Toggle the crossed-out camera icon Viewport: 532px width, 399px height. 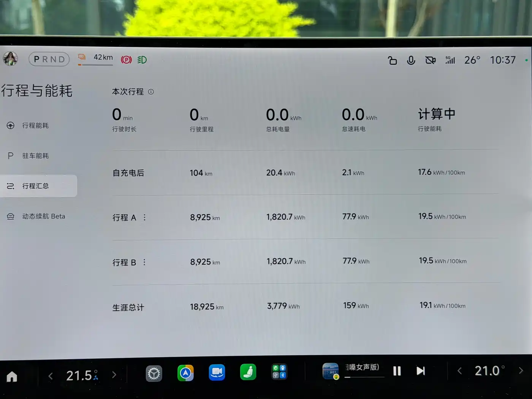click(x=431, y=60)
